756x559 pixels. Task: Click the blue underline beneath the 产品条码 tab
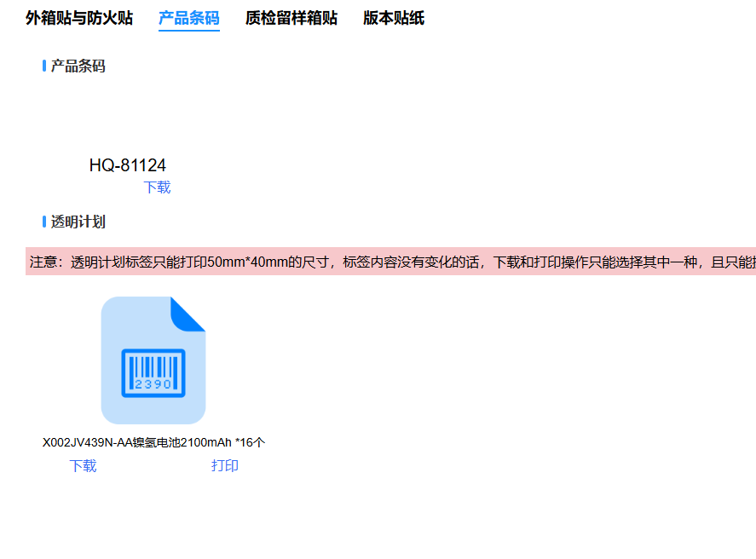[189, 30]
